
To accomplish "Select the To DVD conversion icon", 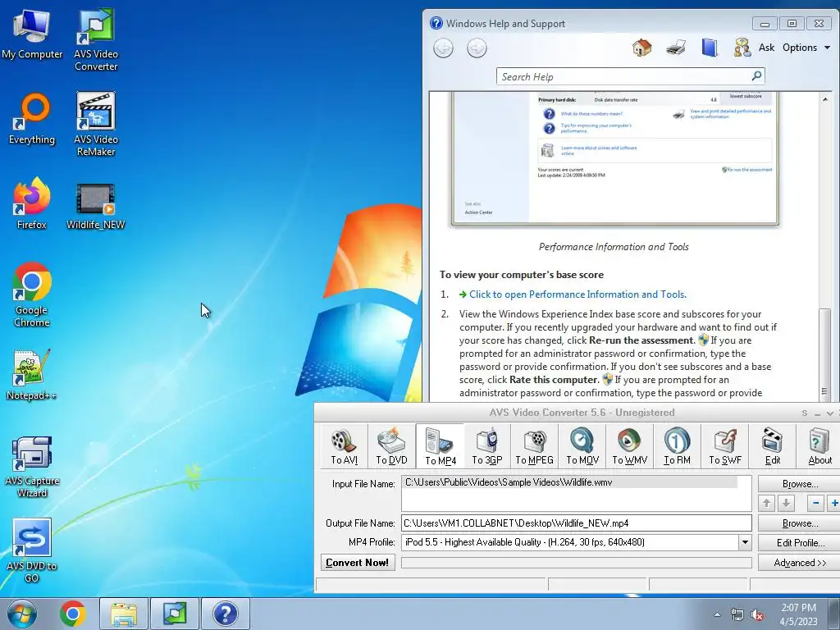I will click(391, 446).
